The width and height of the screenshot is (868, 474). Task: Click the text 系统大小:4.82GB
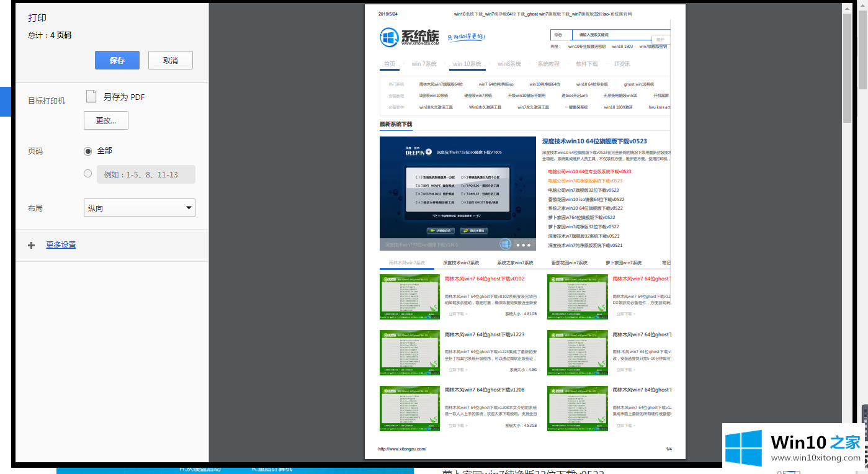521,426
